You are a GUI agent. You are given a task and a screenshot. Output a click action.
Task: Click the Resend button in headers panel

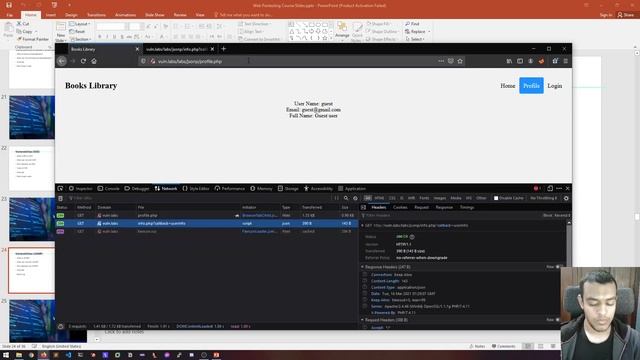(562, 216)
